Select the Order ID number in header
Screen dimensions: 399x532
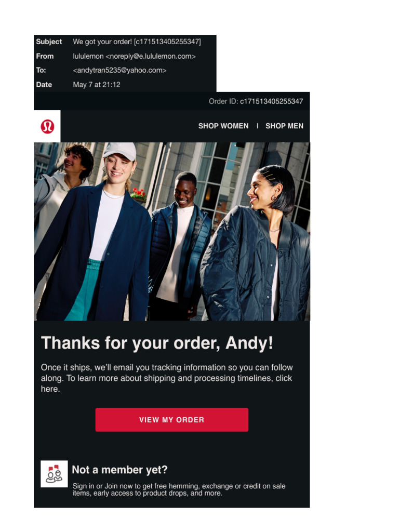pyautogui.click(x=271, y=101)
